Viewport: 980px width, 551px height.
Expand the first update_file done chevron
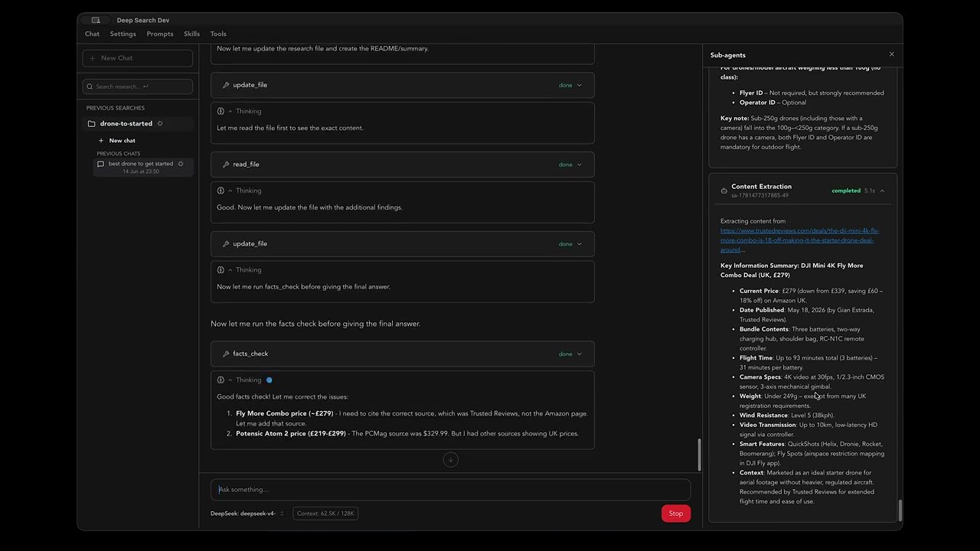point(579,85)
